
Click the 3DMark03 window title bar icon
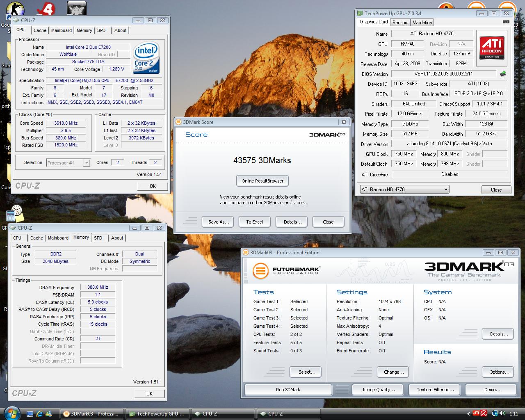[246, 253]
